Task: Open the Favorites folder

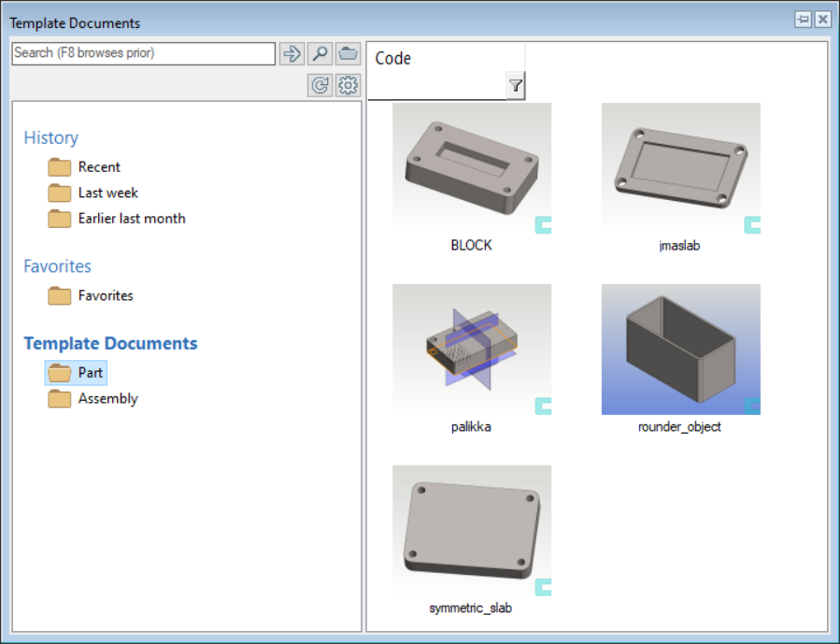Action: point(105,295)
